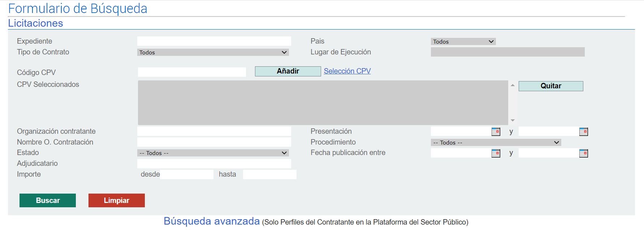
Task: Click the Código CPV input field
Action: tap(192, 72)
